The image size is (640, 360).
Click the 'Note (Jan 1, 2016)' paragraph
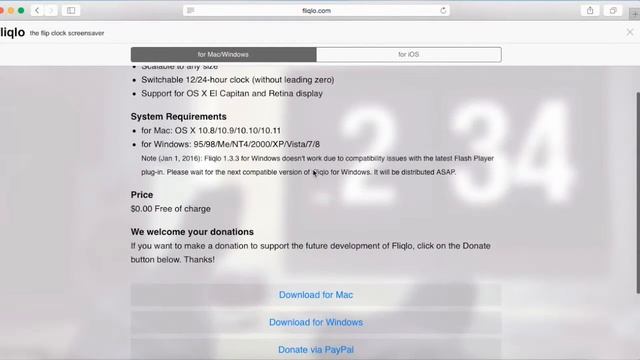pos(318,165)
